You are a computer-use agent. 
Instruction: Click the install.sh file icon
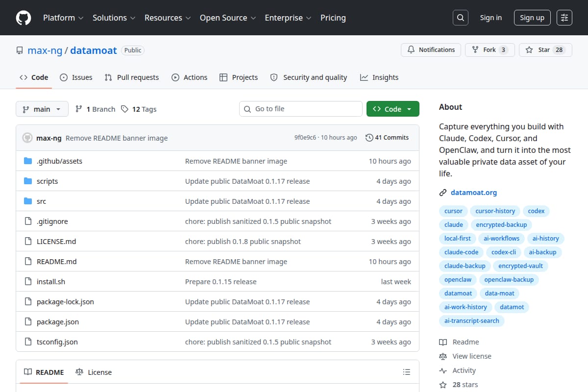[x=28, y=281]
